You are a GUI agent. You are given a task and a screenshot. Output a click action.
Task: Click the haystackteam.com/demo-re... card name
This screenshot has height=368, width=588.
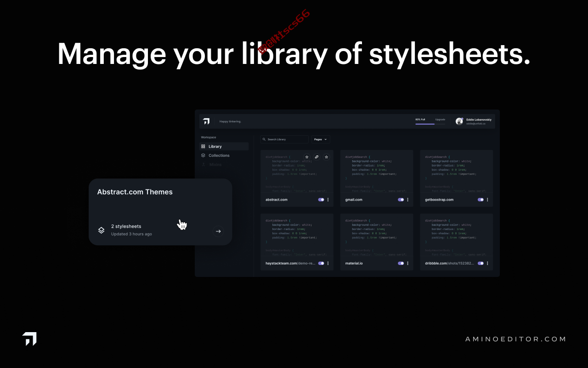pos(291,263)
